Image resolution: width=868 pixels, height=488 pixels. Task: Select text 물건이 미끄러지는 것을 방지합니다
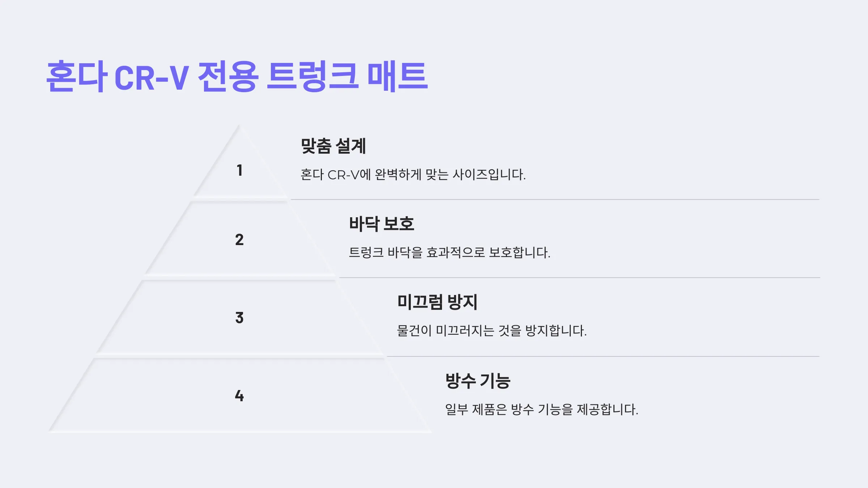pos(492,330)
